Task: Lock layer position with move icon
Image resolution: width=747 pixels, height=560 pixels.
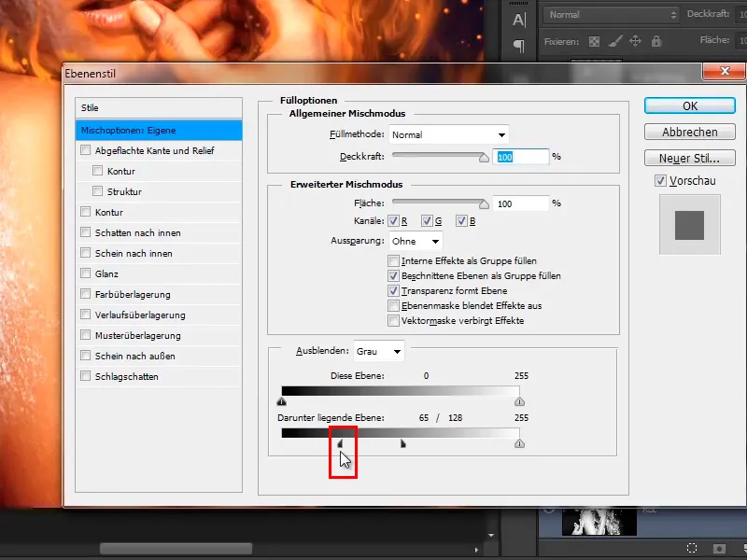Action: (635, 41)
